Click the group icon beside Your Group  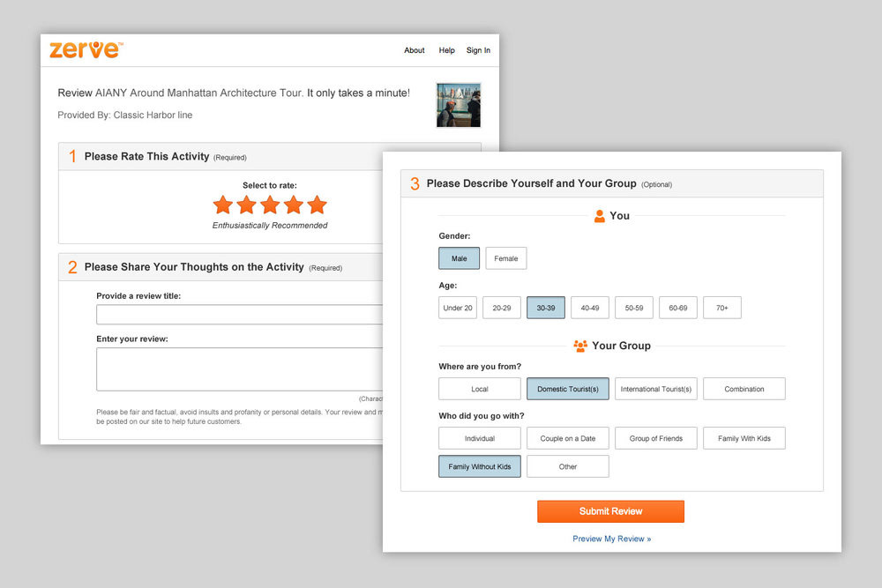tap(580, 346)
